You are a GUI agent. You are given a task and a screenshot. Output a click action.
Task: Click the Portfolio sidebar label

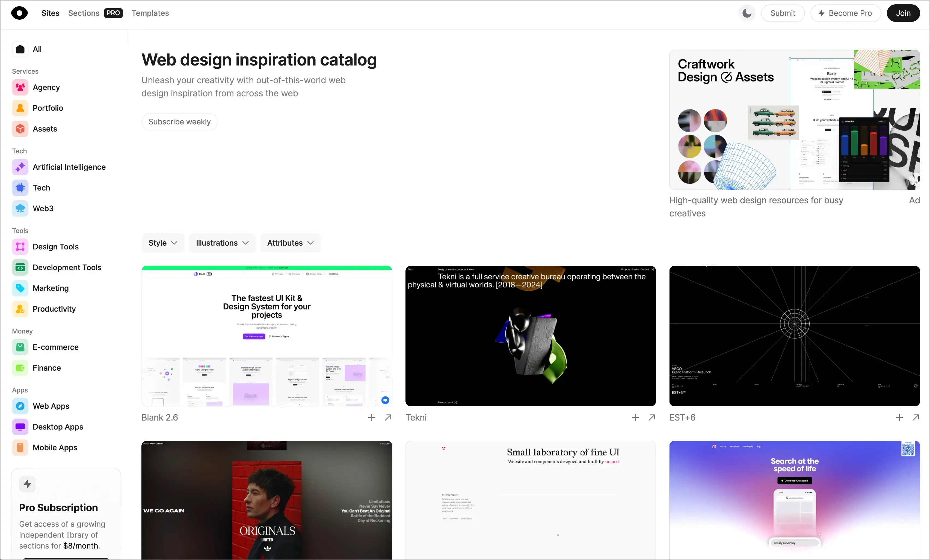[48, 108]
